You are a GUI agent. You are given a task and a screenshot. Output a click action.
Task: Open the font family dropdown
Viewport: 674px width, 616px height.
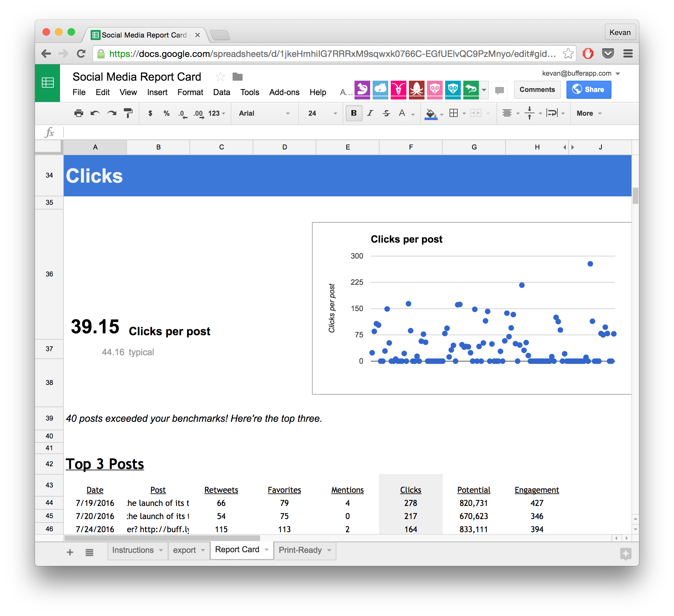[x=264, y=114]
